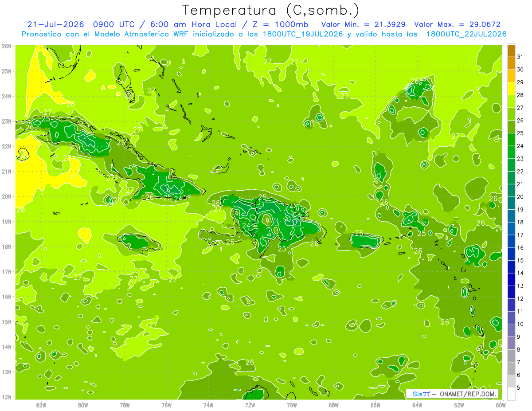Click the "Valor Max. = 29.0672" value
The width and height of the screenshot is (532, 411).
pos(457,24)
